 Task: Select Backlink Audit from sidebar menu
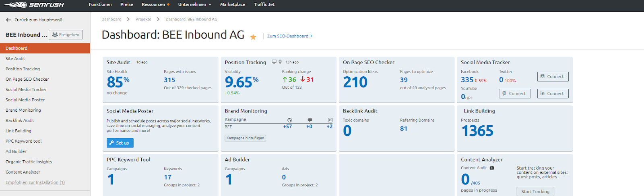click(x=20, y=120)
